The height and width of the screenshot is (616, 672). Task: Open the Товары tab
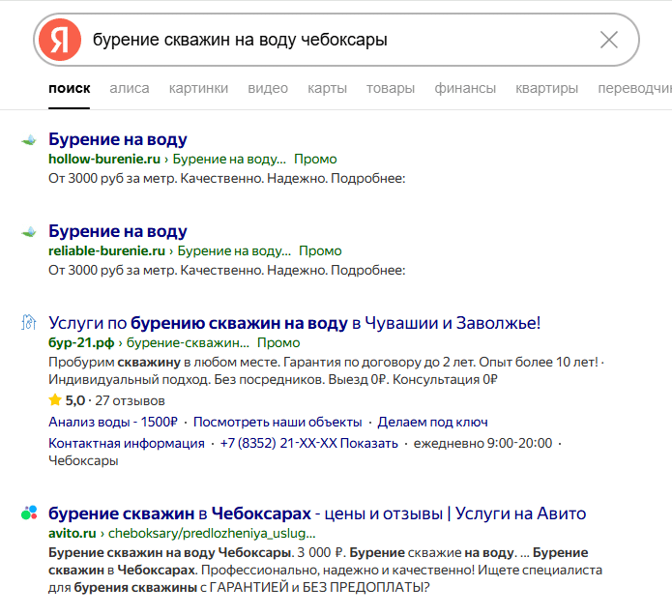(x=390, y=88)
